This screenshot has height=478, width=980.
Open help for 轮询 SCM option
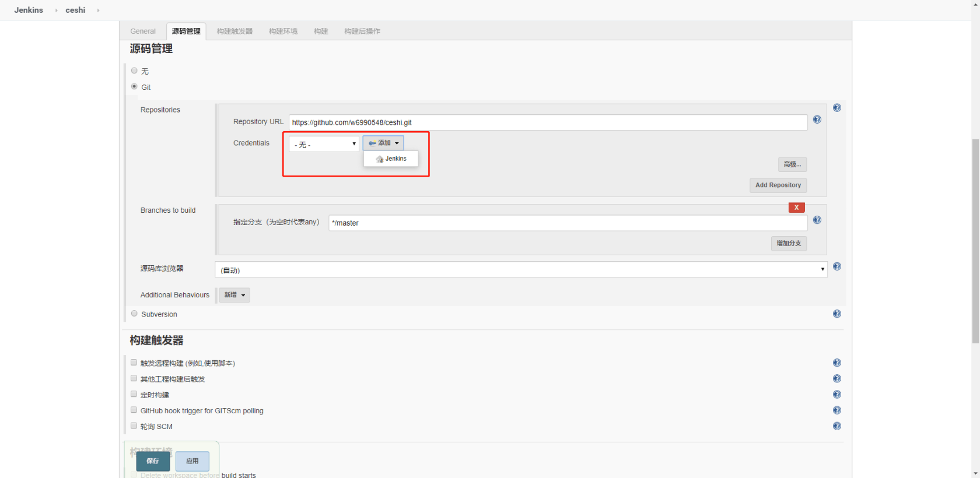tap(837, 426)
